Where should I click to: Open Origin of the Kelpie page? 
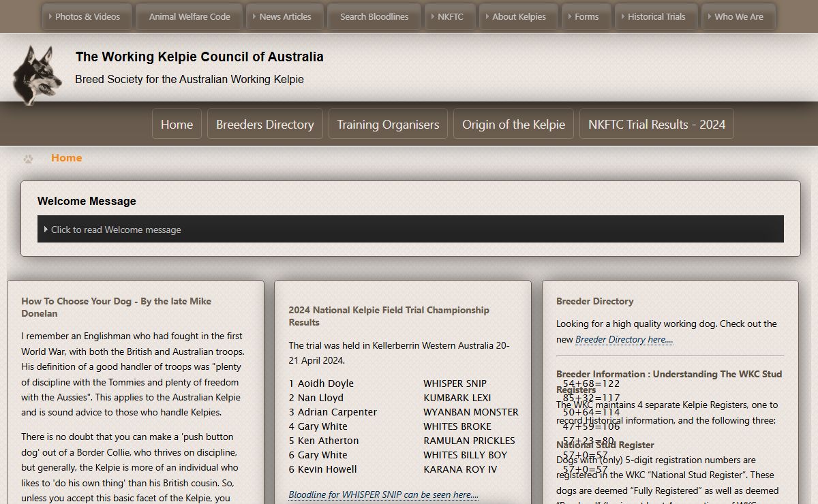[513, 124]
